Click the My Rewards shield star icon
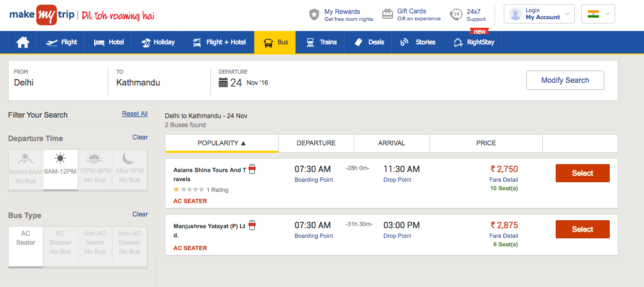Viewport: 644px width, 287px height. (x=314, y=14)
